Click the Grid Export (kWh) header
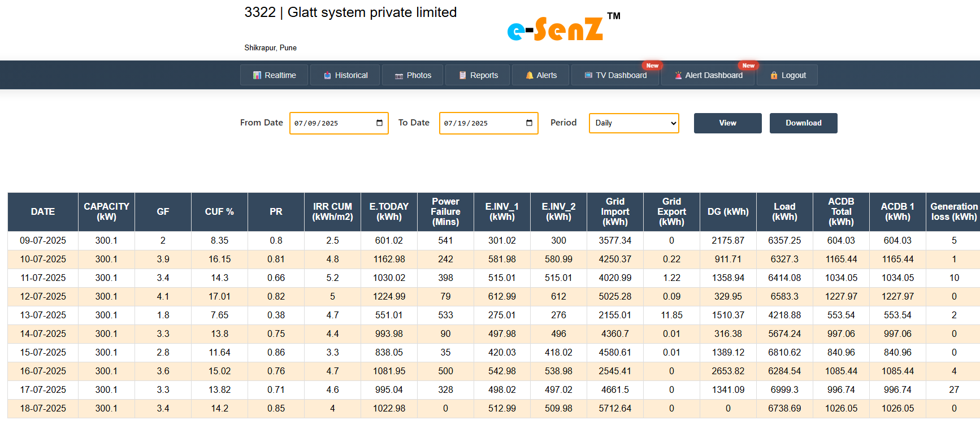Viewport: 980px width, 446px height. coord(671,211)
